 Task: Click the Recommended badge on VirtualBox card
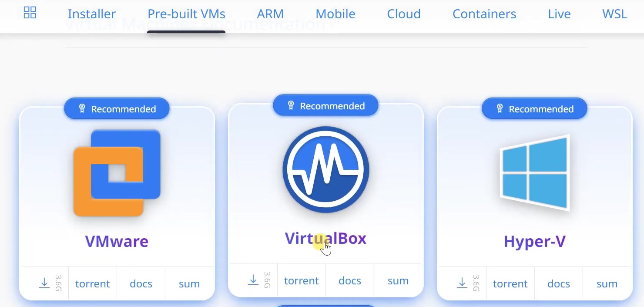(325, 106)
